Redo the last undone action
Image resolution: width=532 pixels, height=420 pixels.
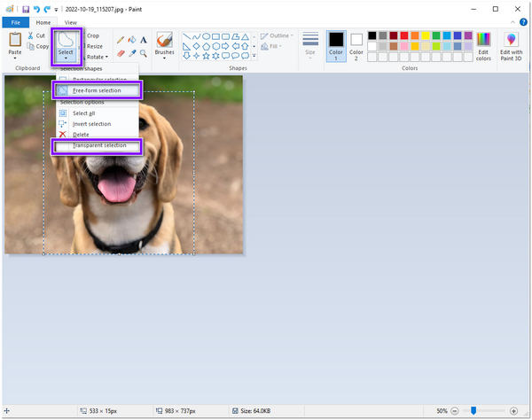pyautogui.click(x=47, y=9)
